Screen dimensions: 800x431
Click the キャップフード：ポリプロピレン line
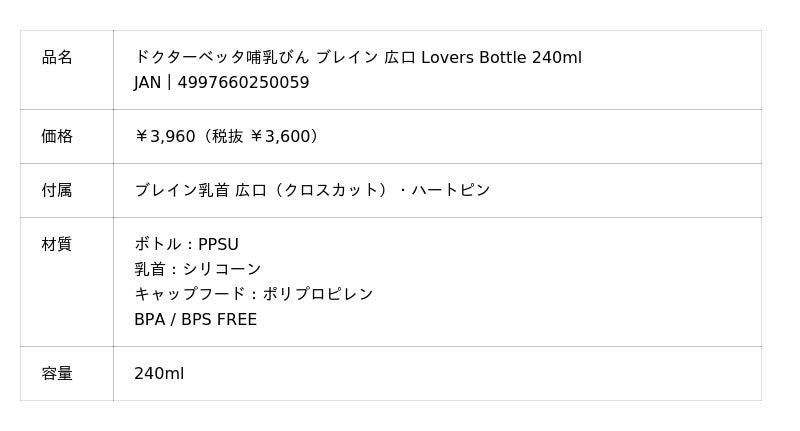coord(253,294)
